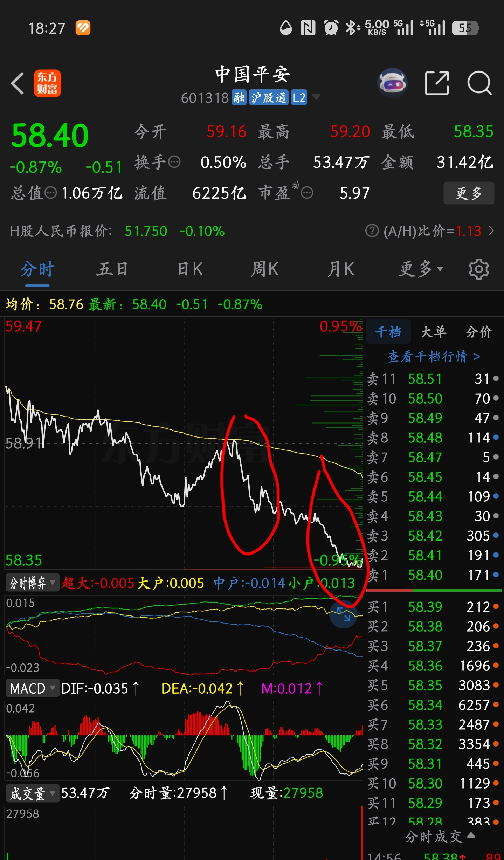Tap question mark icon near A/H比价

point(372,231)
